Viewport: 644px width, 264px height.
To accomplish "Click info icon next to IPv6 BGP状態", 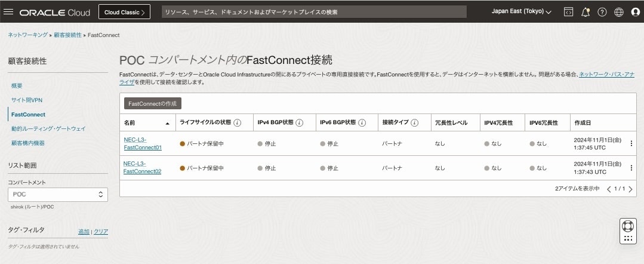I will pyautogui.click(x=362, y=123).
